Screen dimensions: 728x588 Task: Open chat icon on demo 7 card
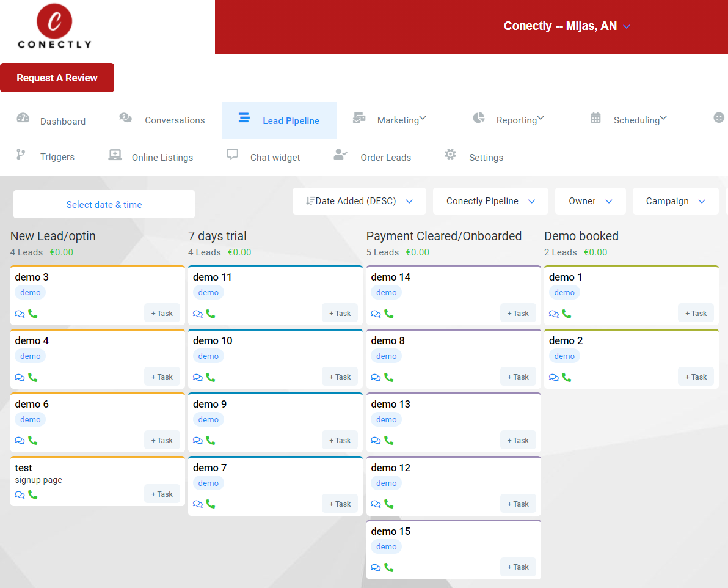tap(198, 504)
